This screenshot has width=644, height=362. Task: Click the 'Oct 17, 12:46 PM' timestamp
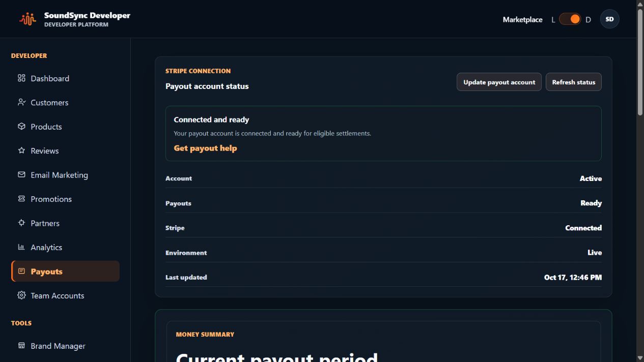pos(573,277)
